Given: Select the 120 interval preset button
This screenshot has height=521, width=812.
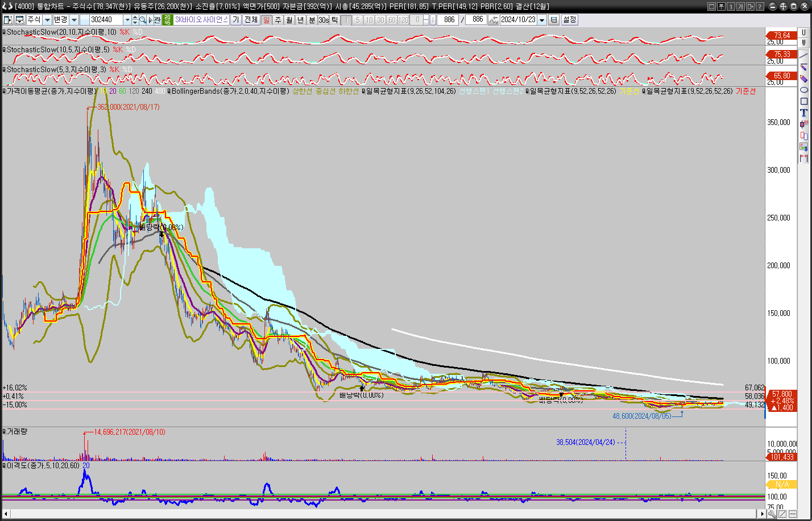Looking at the screenshot, I should [403, 20].
